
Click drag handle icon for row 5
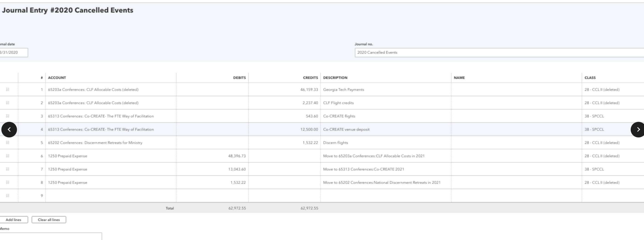8,142
